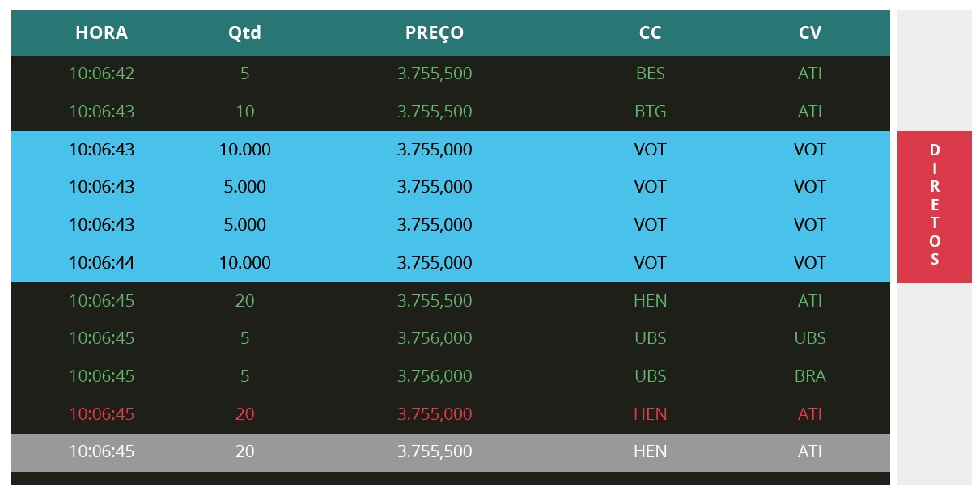Open the red DIRETOS label

tap(935, 206)
